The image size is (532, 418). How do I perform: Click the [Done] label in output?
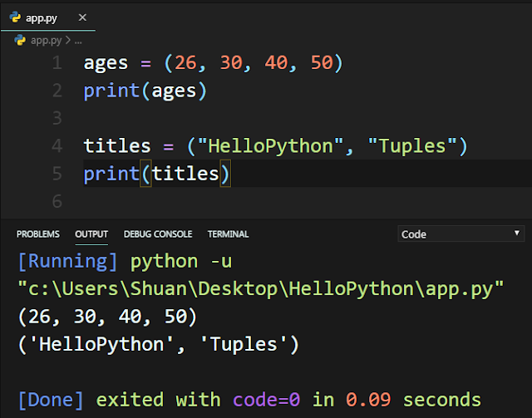coord(51,400)
